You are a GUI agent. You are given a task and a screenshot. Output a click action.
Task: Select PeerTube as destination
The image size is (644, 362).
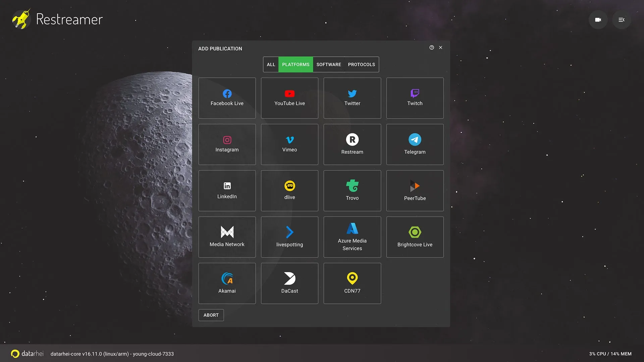click(x=415, y=190)
